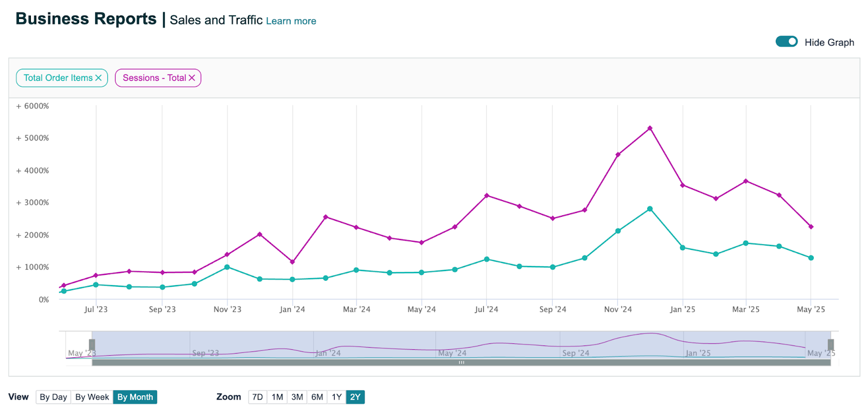Click the Sessions peak point in December '24
Image resolution: width=868 pixels, height=411 pixels.
point(650,129)
